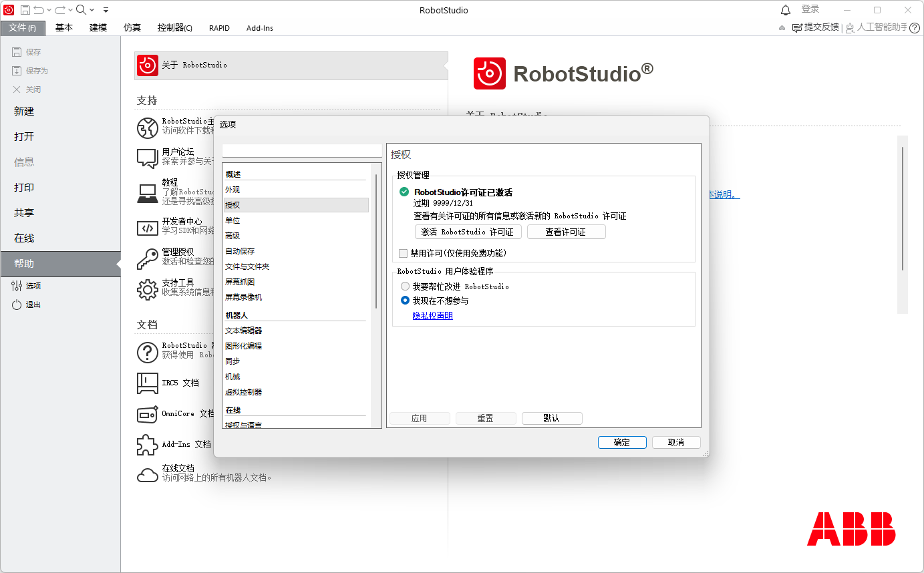Open the redo history dropdown arrow
The height and width of the screenshot is (573, 924).
click(x=70, y=10)
